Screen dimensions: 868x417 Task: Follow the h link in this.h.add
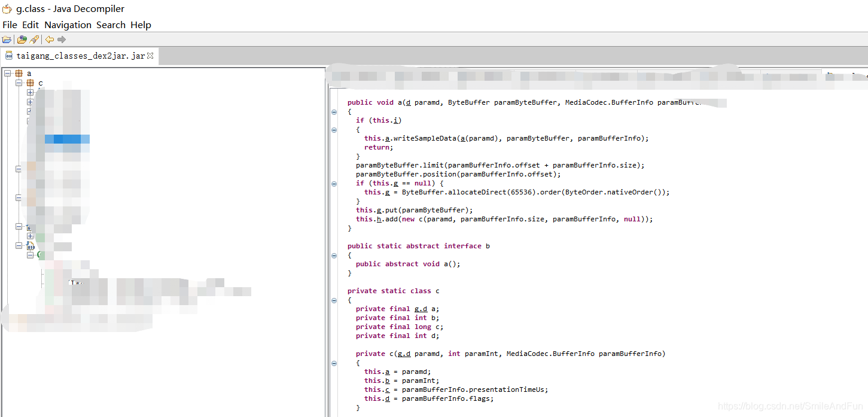point(379,219)
